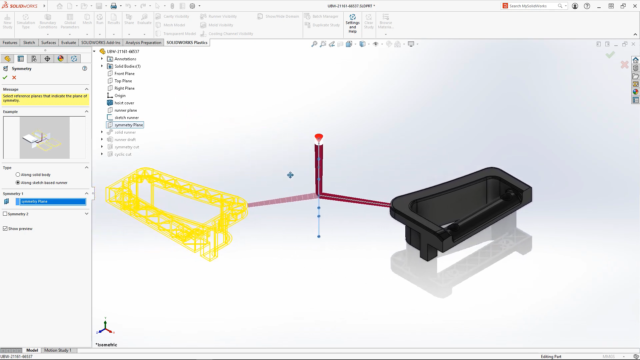Screen dimensions: 640x360
Task: Switch to the Analysis Preparation tab
Action: click(x=143, y=42)
